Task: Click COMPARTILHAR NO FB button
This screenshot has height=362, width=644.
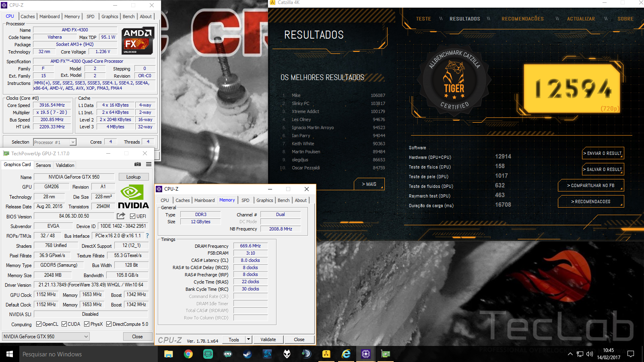Action: tap(591, 185)
